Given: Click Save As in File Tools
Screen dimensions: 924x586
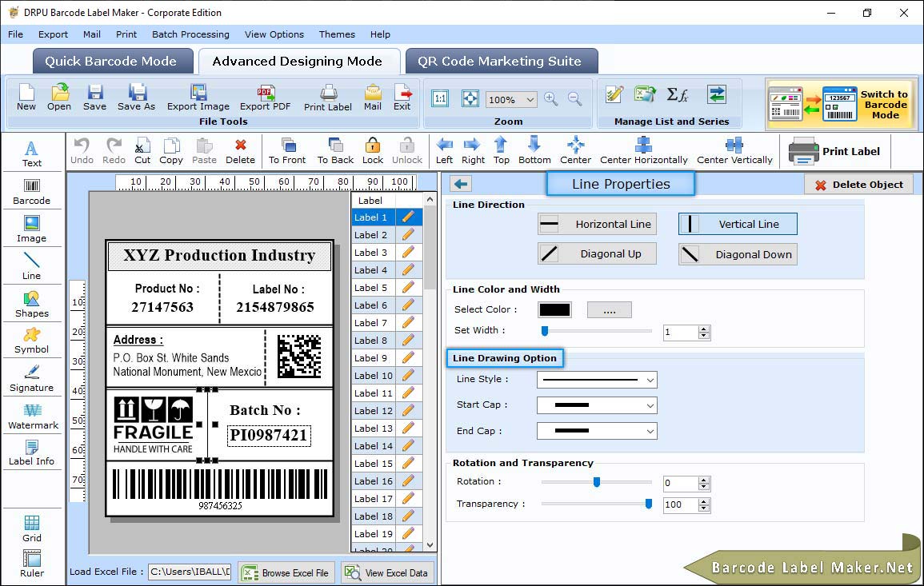Looking at the screenshot, I should pyautogui.click(x=136, y=98).
